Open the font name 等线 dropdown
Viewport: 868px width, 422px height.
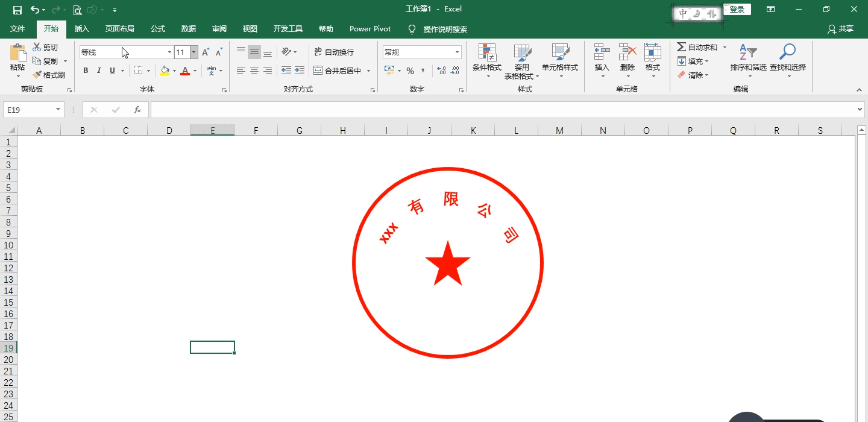coord(169,52)
